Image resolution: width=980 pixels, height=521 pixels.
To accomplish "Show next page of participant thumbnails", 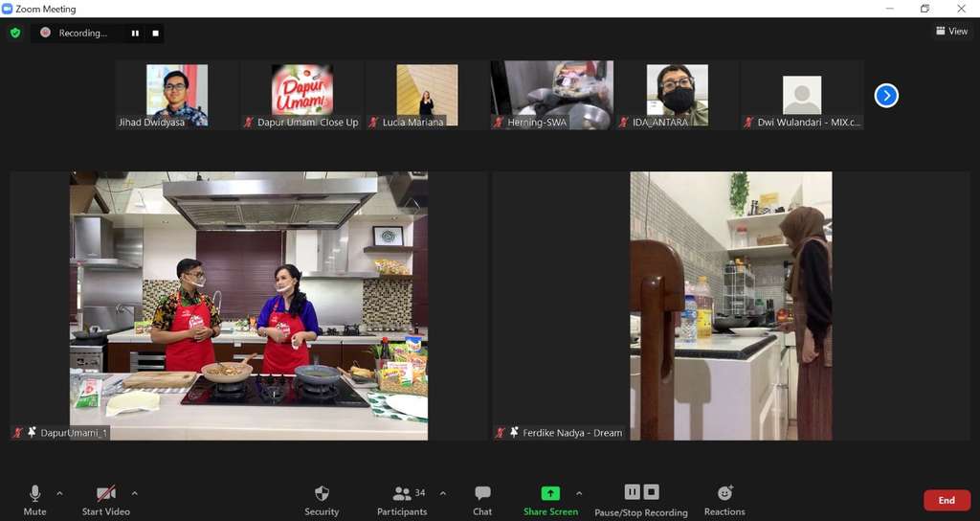I will click(x=886, y=96).
